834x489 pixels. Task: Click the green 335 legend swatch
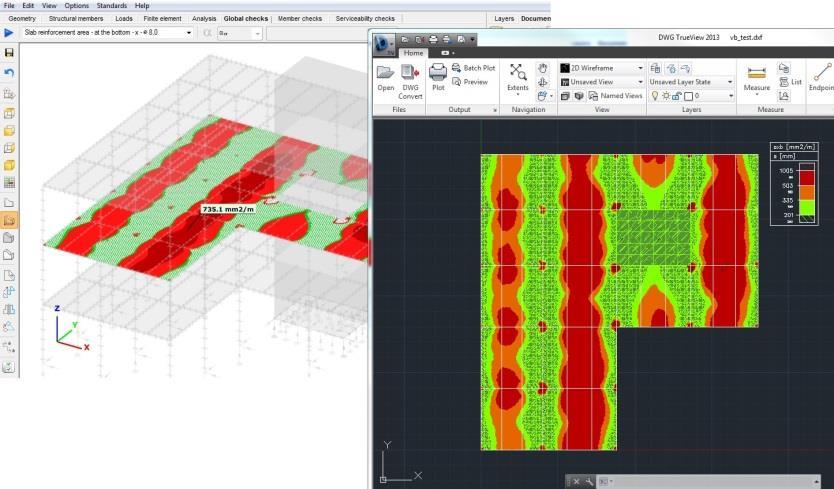(807, 208)
